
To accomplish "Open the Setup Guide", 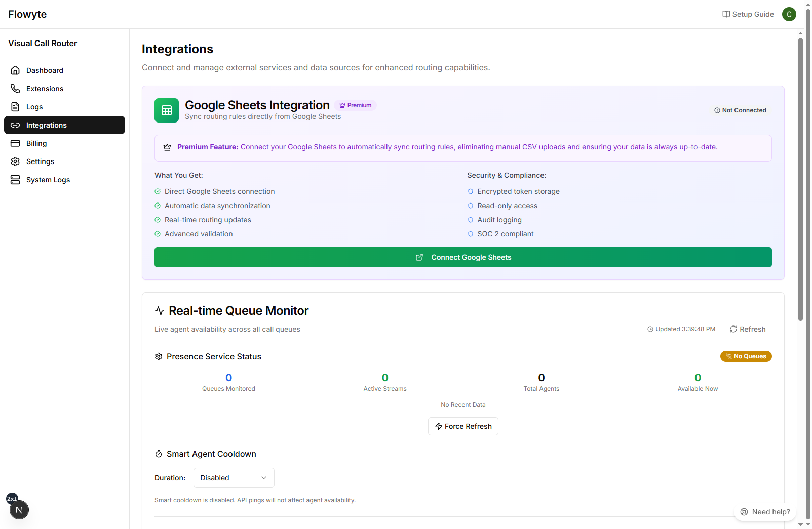I will [747, 14].
